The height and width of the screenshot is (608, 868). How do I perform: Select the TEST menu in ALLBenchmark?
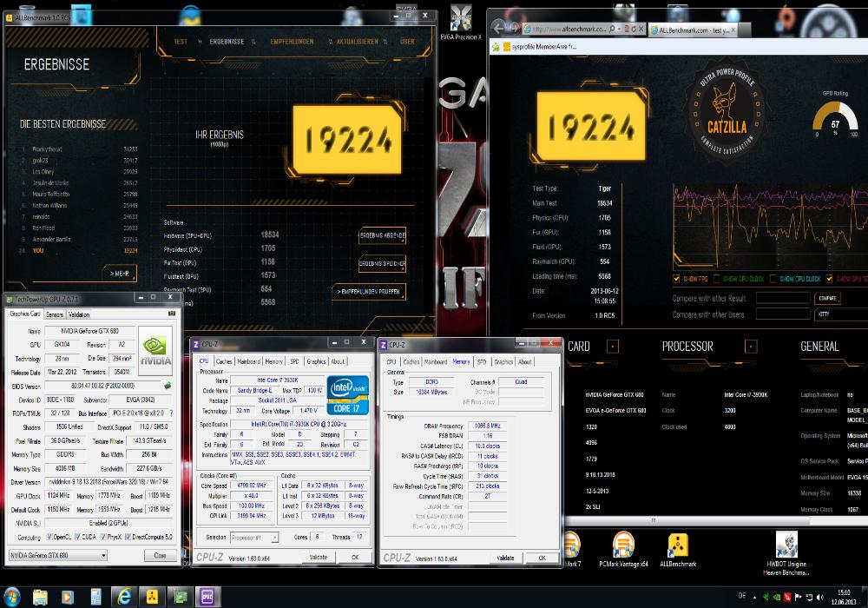[x=181, y=42]
